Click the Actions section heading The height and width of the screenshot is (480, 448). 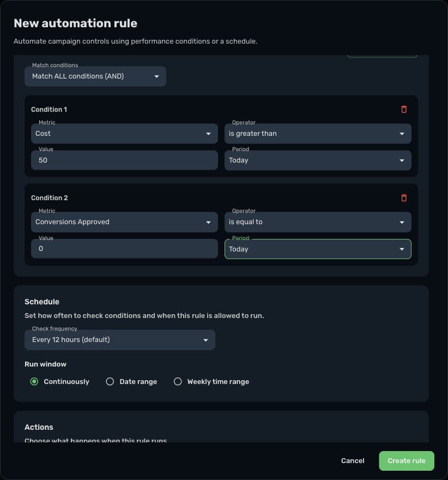pos(39,427)
